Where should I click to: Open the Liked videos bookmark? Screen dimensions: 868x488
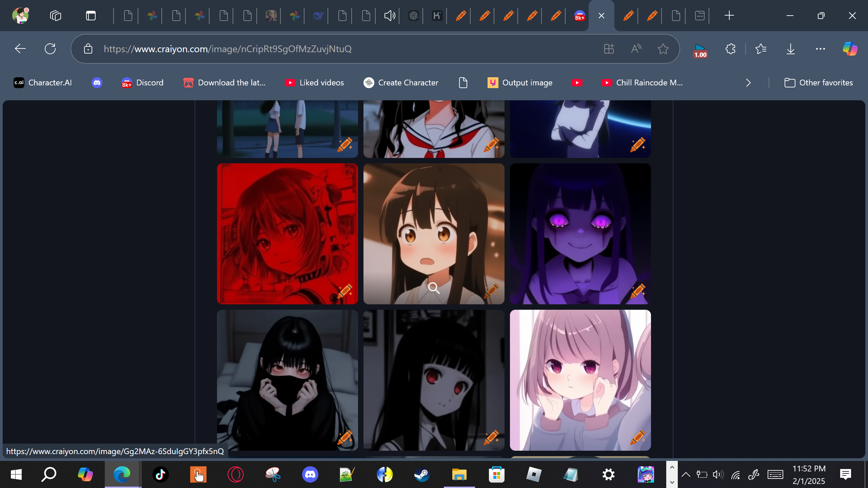[x=314, y=83]
